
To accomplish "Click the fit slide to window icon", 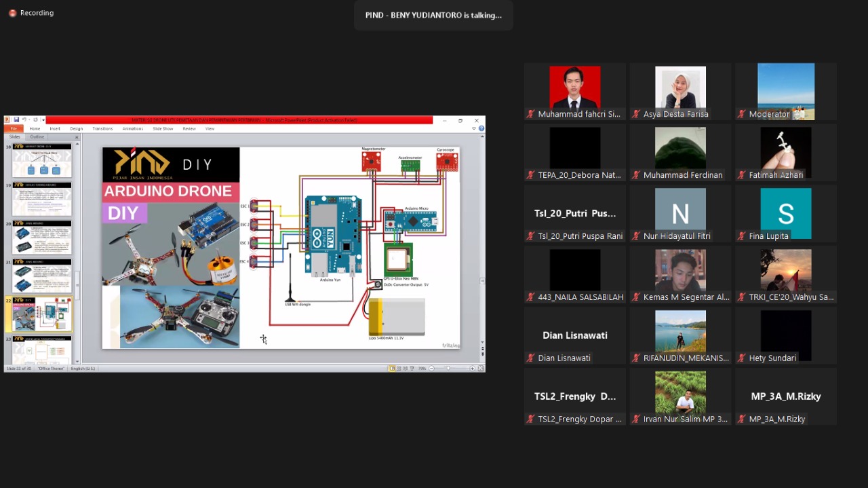I will pos(481,369).
